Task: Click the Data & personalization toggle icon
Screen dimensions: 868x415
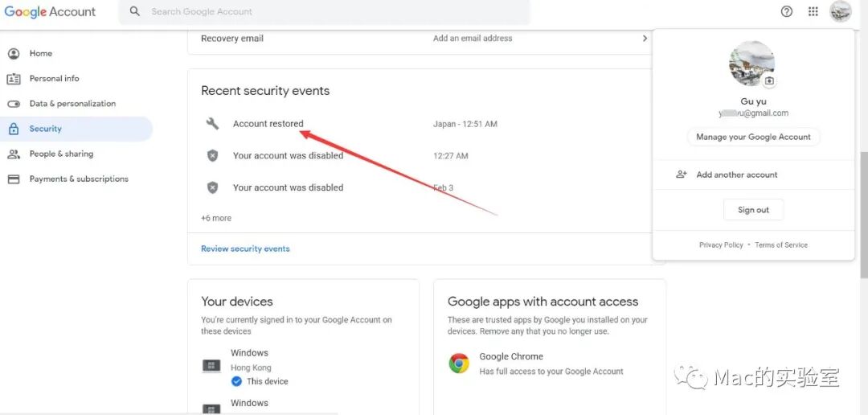Action: click(x=14, y=104)
